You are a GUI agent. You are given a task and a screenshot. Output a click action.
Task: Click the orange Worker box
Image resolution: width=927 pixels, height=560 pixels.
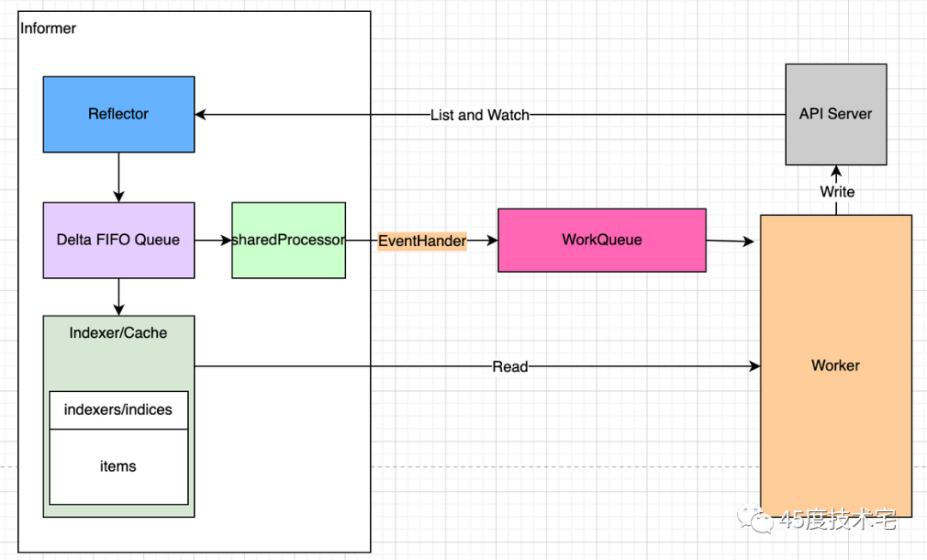coord(836,365)
